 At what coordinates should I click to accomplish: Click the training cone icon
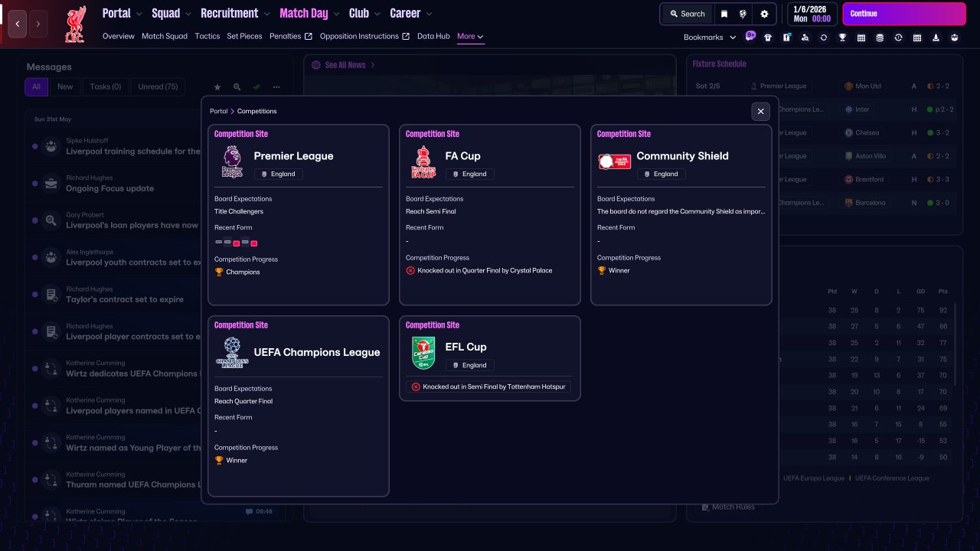pos(936,37)
